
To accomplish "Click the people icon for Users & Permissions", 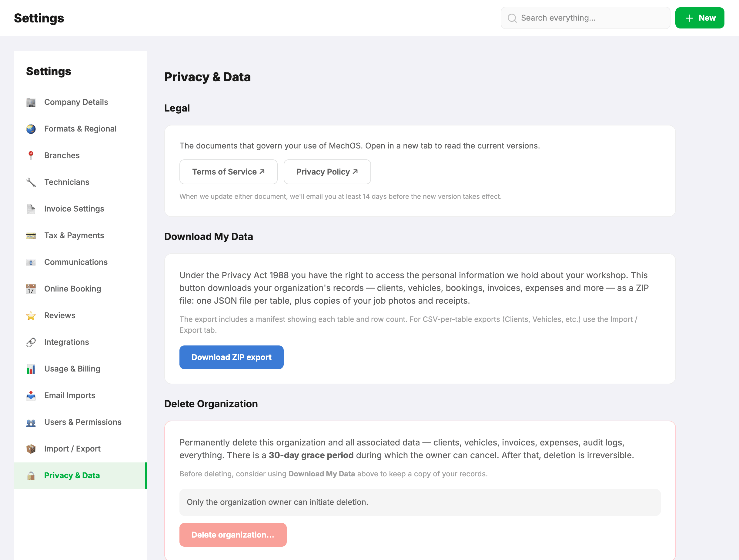I will (31, 423).
